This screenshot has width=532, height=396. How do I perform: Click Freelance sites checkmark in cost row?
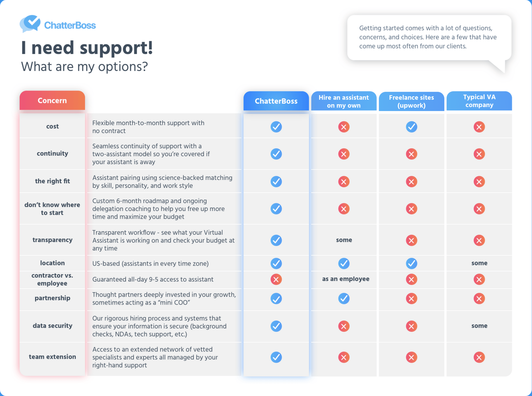coord(411,127)
